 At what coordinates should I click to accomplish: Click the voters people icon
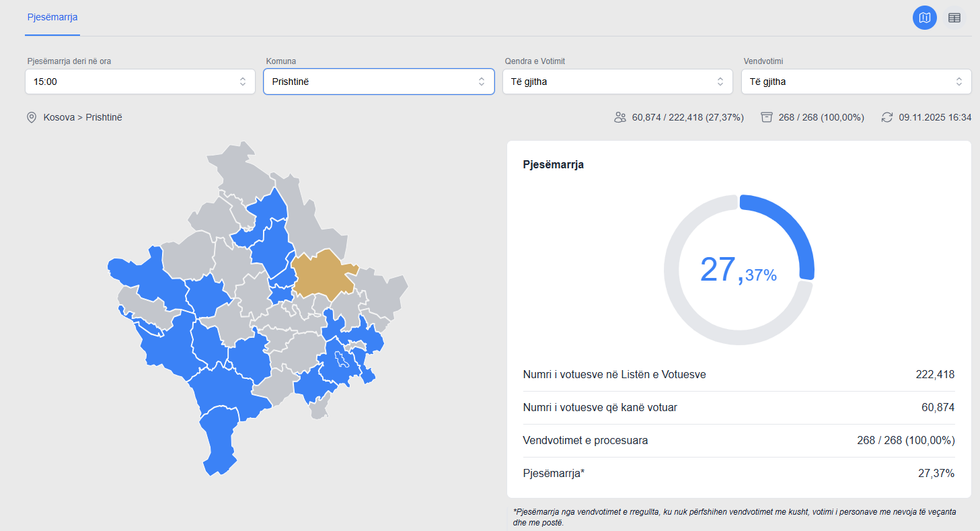click(x=620, y=118)
